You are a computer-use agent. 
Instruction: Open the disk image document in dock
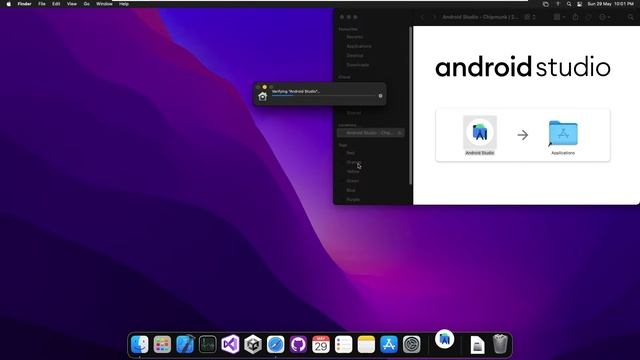point(477,345)
